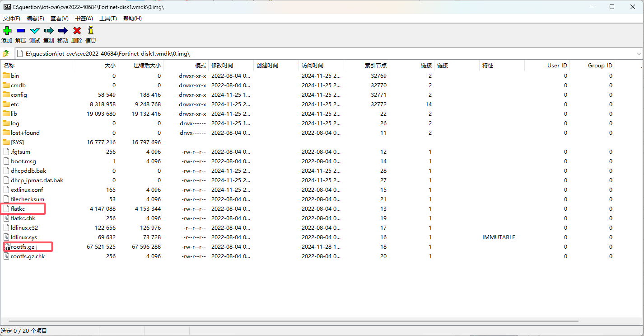Click the Move (移动) arrow icon

(63, 31)
